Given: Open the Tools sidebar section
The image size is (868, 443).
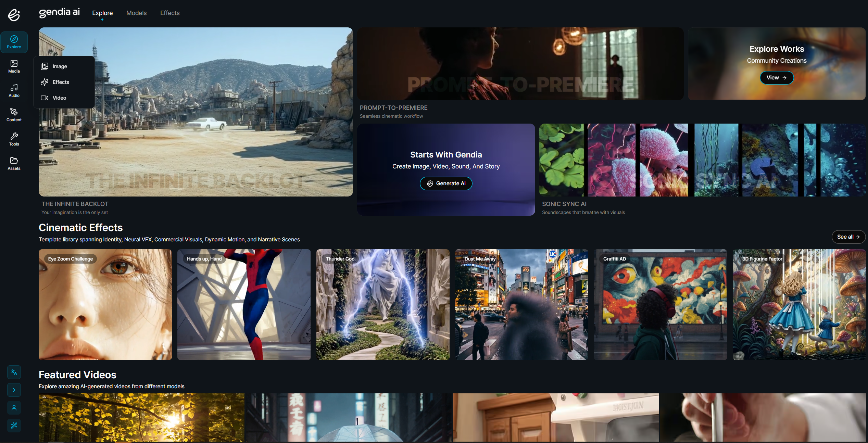Looking at the screenshot, I should (x=14, y=139).
